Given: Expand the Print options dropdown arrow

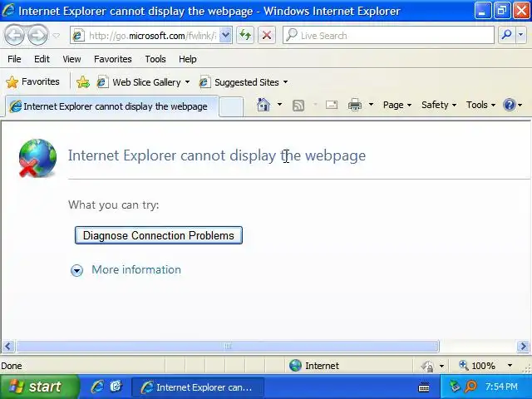Looking at the screenshot, I should pyautogui.click(x=371, y=105).
